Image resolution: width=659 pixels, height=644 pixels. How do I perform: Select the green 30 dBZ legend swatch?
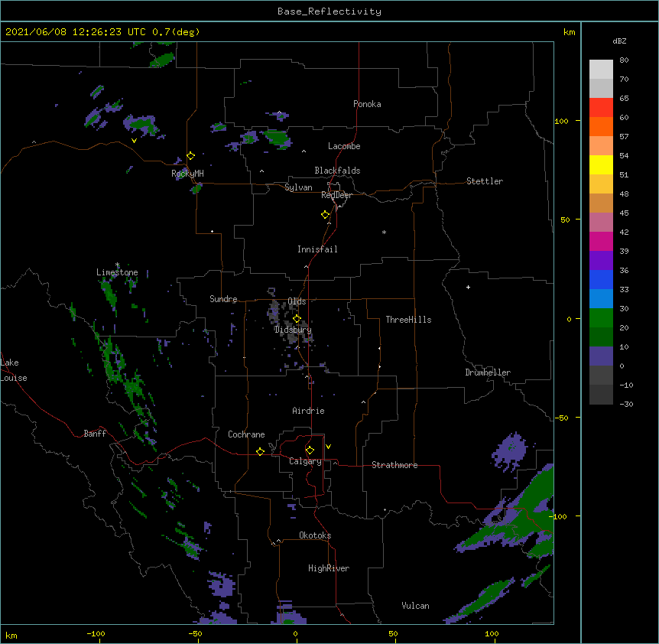pos(601,318)
